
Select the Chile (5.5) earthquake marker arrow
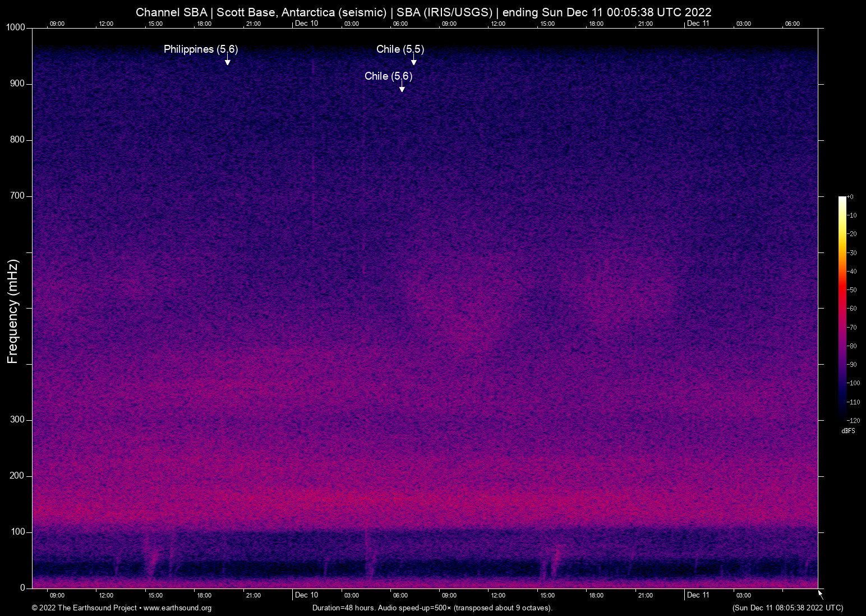[x=413, y=59]
